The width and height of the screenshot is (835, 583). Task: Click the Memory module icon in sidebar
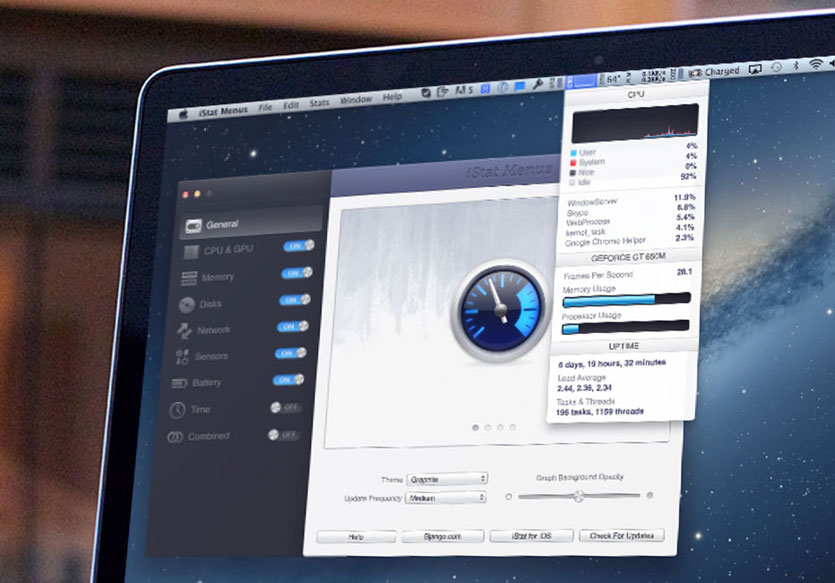(189, 278)
